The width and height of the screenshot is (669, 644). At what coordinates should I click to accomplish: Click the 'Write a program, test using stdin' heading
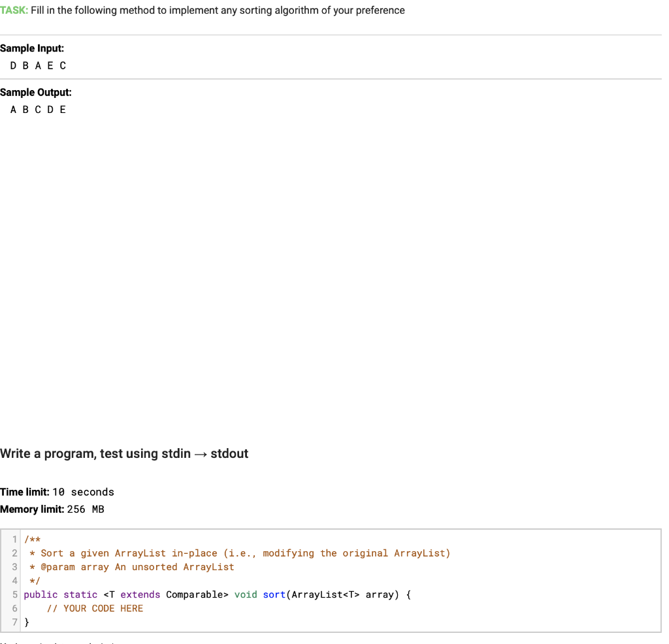point(124,453)
